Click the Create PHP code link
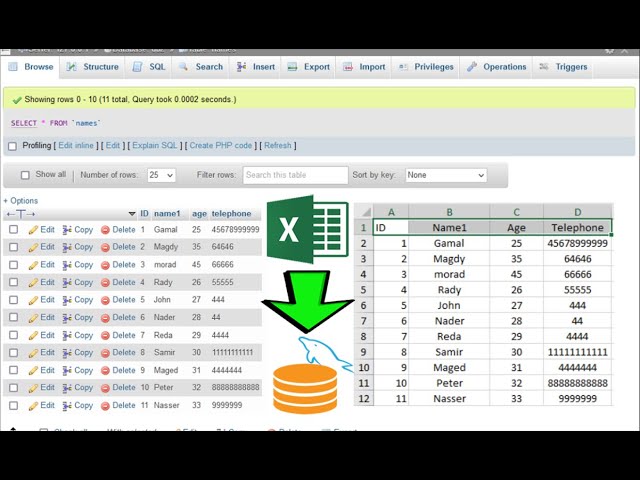Image resolution: width=640 pixels, height=480 pixels. click(x=220, y=145)
